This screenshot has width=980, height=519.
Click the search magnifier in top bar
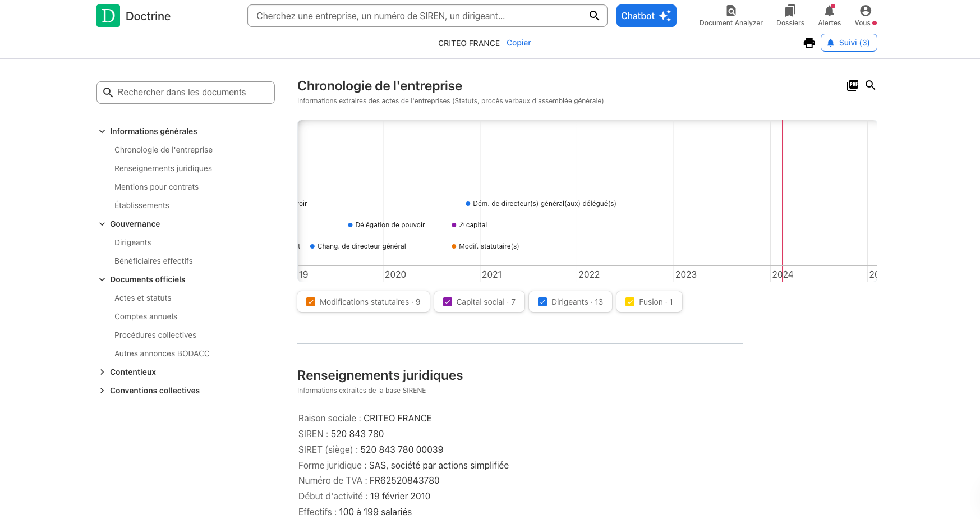(594, 16)
